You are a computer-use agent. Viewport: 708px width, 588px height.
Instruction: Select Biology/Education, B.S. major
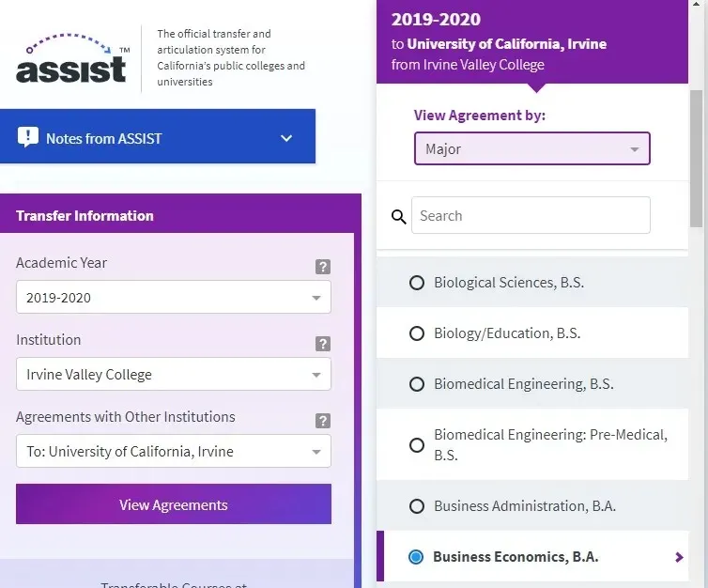pyautogui.click(x=417, y=333)
